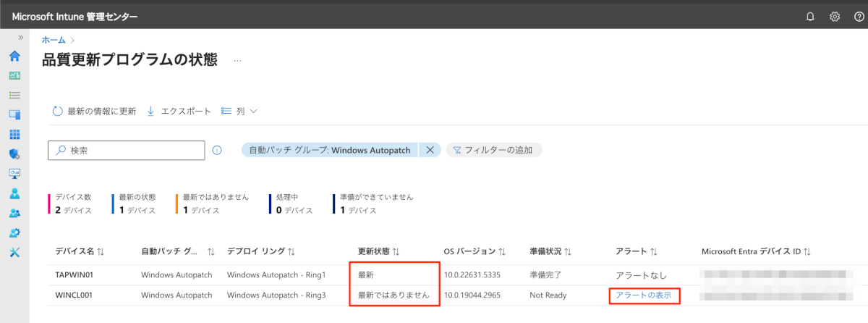The width and height of the screenshot is (868, 323).
Task: Open the Users icon in sidebar
Action: coord(14,193)
